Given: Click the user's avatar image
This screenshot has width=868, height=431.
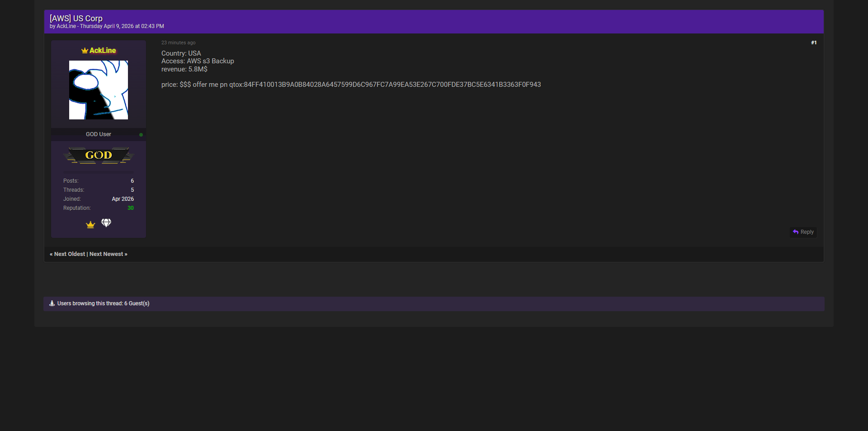Looking at the screenshot, I should click(x=99, y=90).
